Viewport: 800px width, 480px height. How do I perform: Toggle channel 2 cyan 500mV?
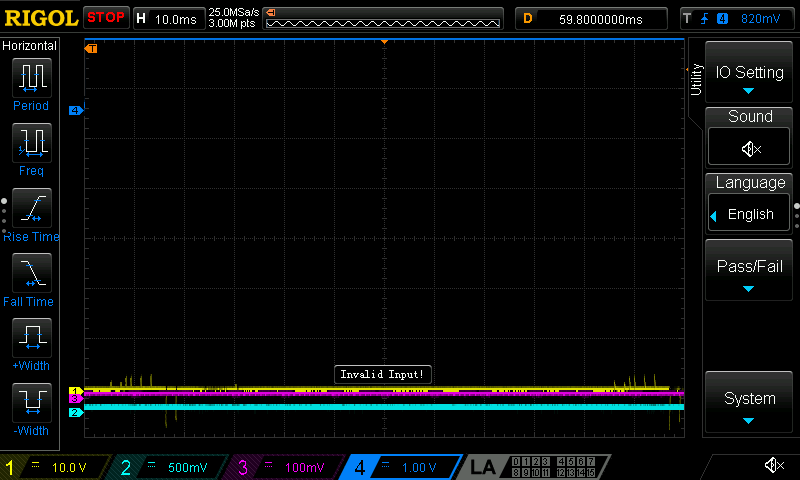point(170,467)
